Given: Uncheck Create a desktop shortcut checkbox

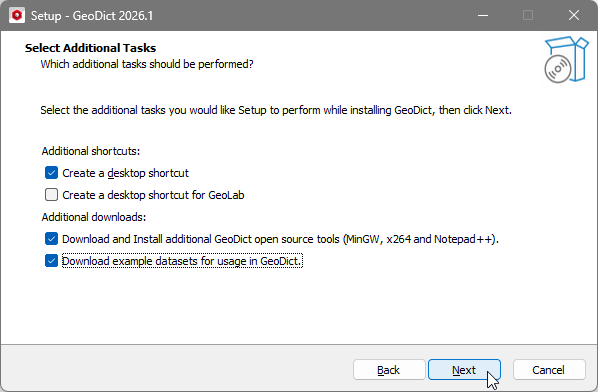Looking at the screenshot, I should pos(51,173).
